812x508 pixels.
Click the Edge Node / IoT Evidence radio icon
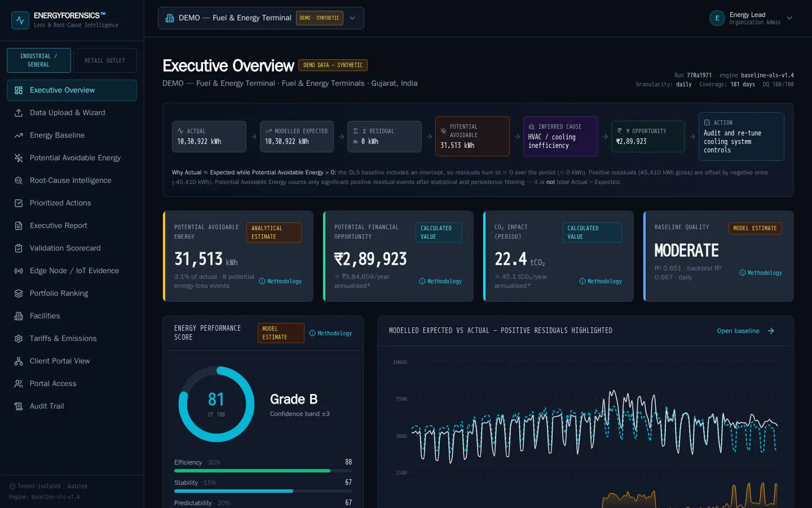click(19, 271)
